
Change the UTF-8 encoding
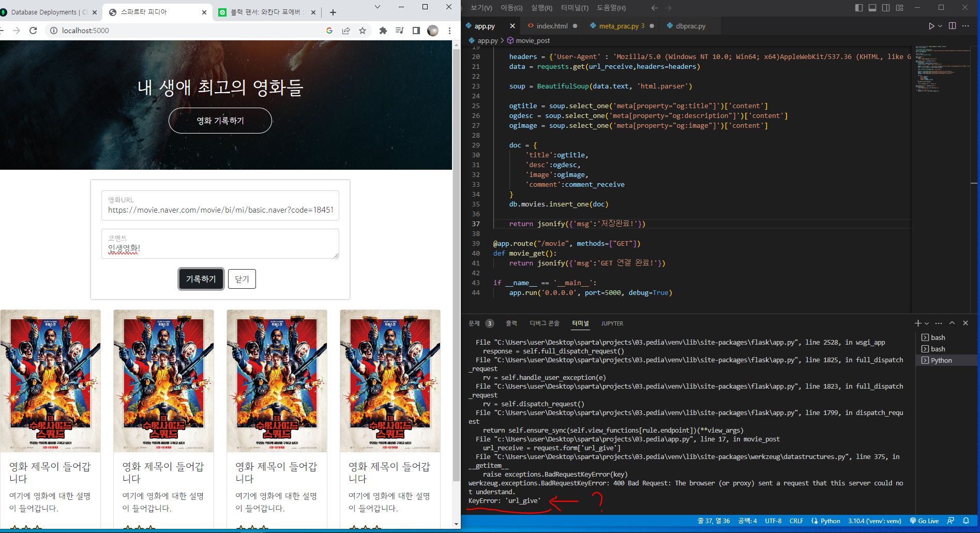773,521
